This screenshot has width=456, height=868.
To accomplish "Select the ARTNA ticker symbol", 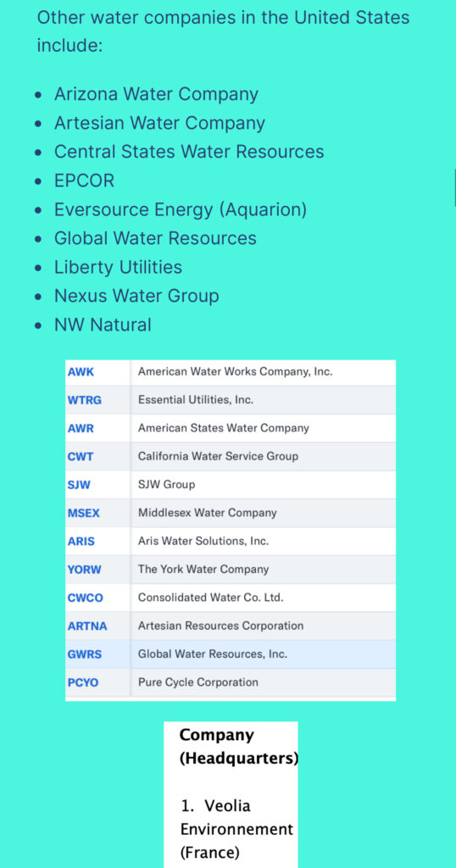I will coord(87,626).
